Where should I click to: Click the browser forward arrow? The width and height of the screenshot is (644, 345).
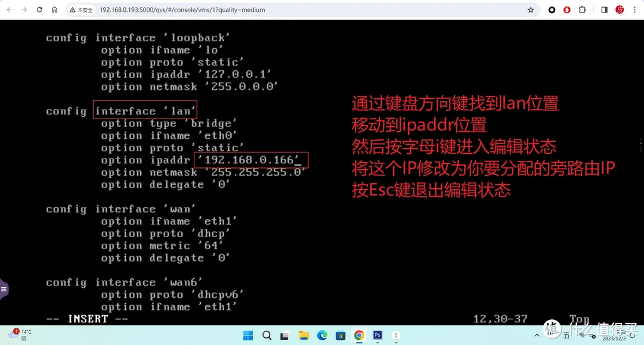click(24, 10)
